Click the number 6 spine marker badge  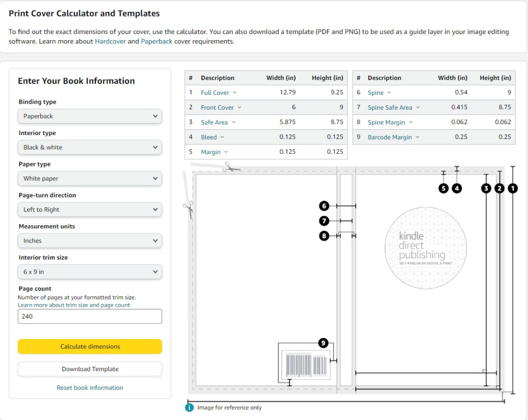coord(324,206)
